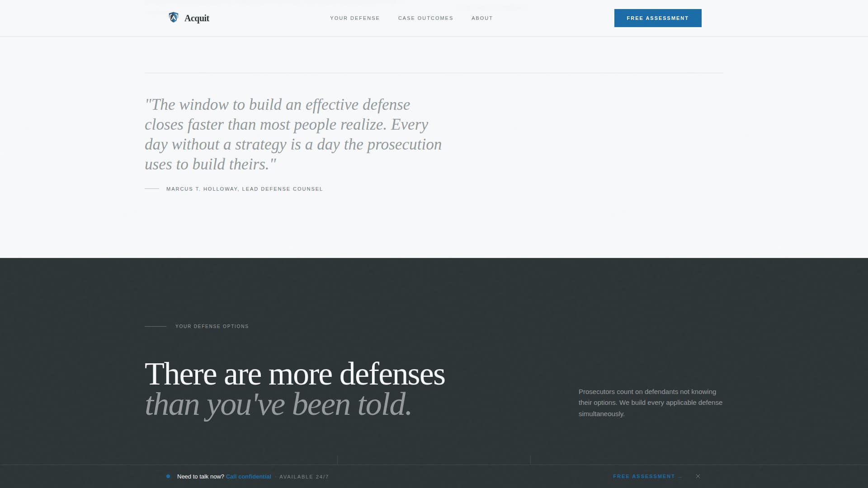Select the Marcus T. Holloway attribution line
The image size is (868, 488).
(244, 189)
